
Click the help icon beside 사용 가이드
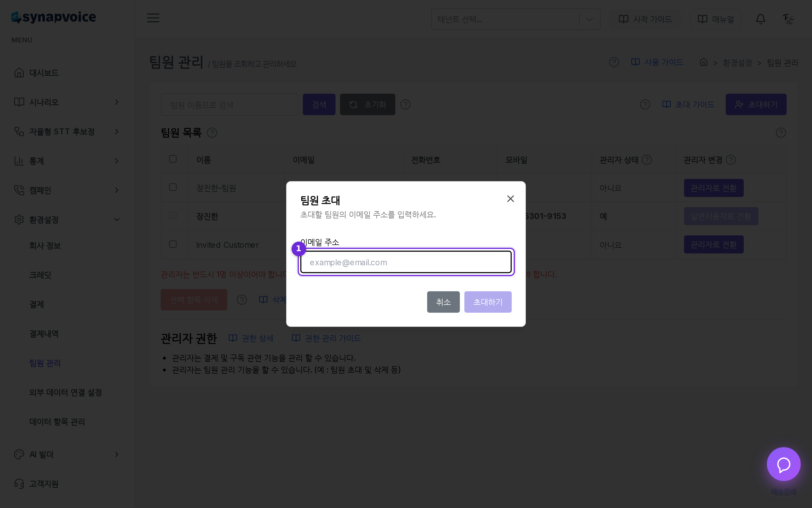[614, 62]
